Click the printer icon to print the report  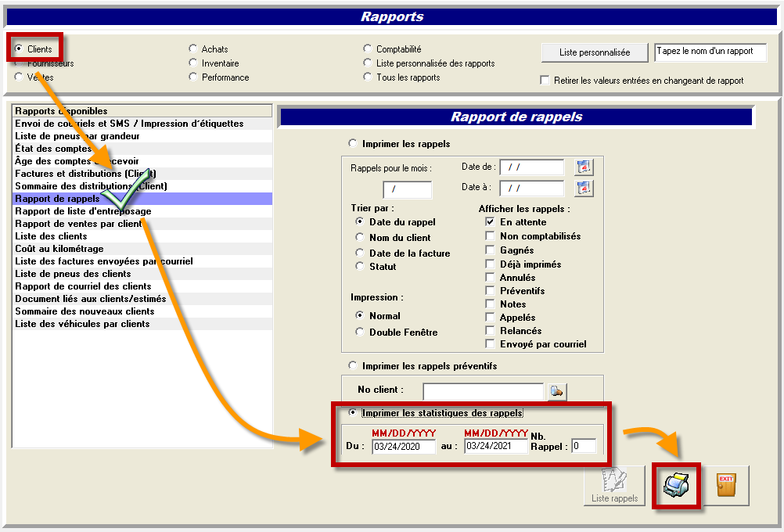click(x=676, y=486)
